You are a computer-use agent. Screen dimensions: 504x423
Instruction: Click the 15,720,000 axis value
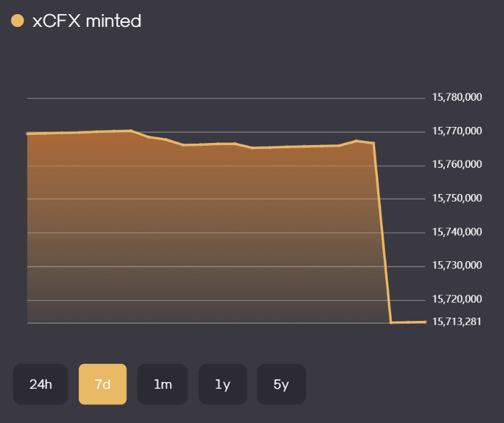[x=456, y=299]
